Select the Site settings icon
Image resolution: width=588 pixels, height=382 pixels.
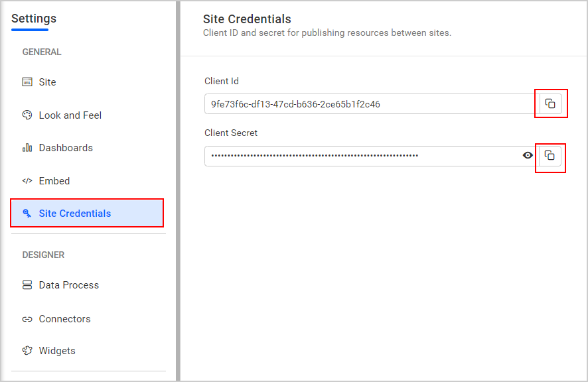pos(27,82)
